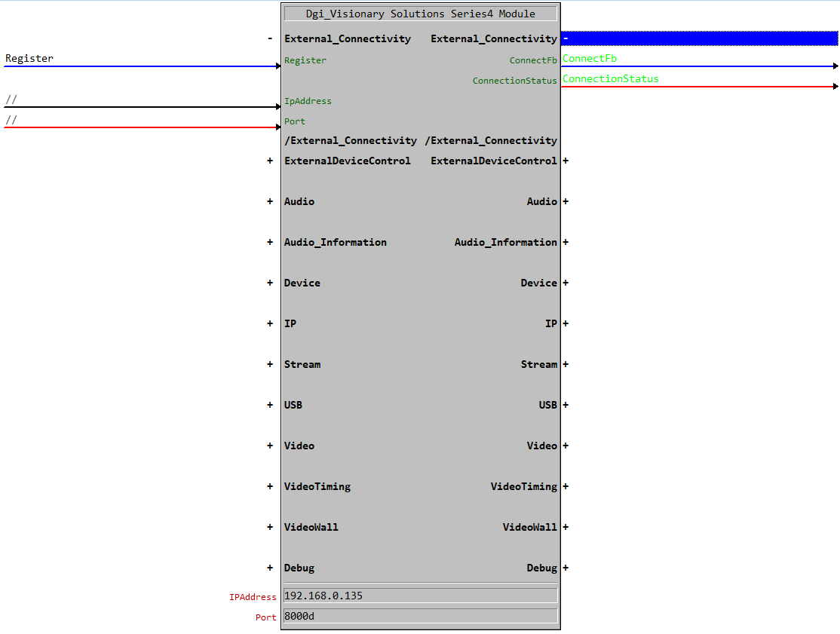Image resolution: width=840 pixels, height=634 pixels.
Task: Expand the left Debug group
Action: pyautogui.click(x=270, y=568)
